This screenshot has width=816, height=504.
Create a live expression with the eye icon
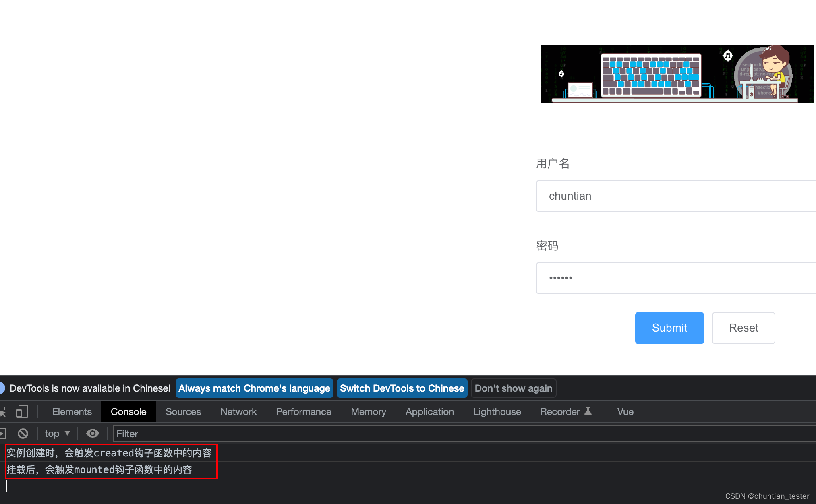[92, 433]
